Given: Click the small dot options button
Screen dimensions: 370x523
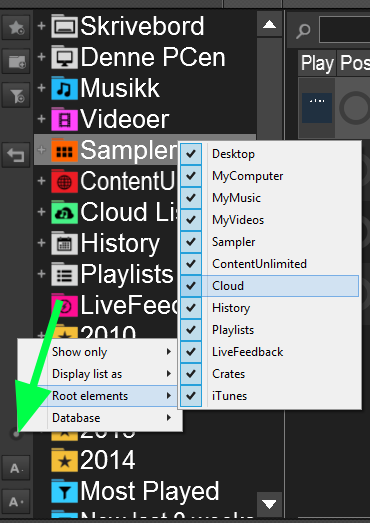Looking at the screenshot, I should (x=16, y=434).
